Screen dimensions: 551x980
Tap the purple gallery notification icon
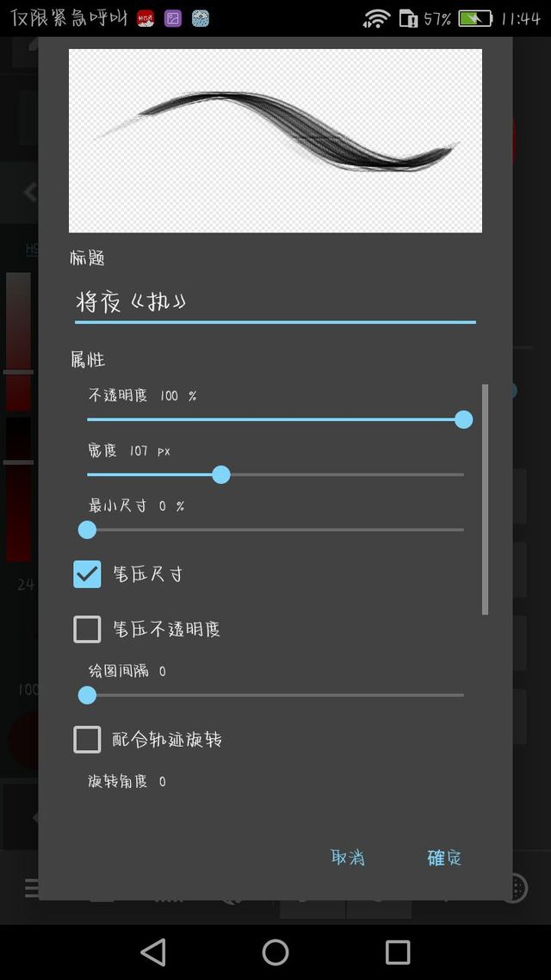(x=173, y=18)
